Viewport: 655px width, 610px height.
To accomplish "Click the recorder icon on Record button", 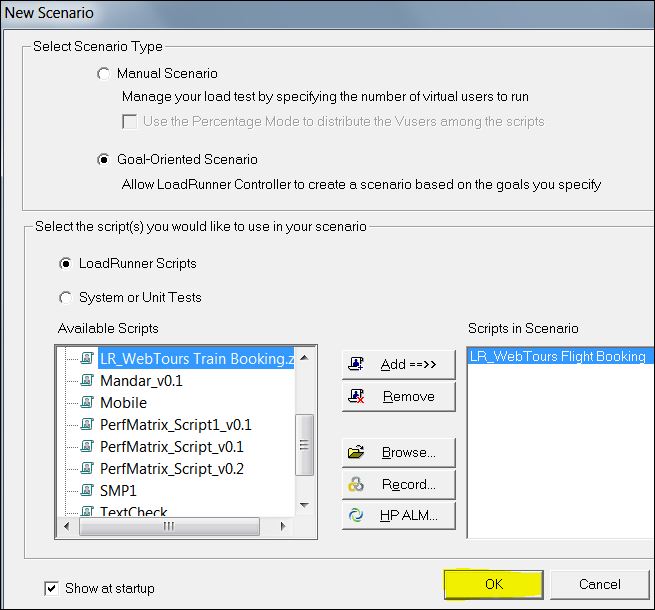I will pyautogui.click(x=356, y=485).
